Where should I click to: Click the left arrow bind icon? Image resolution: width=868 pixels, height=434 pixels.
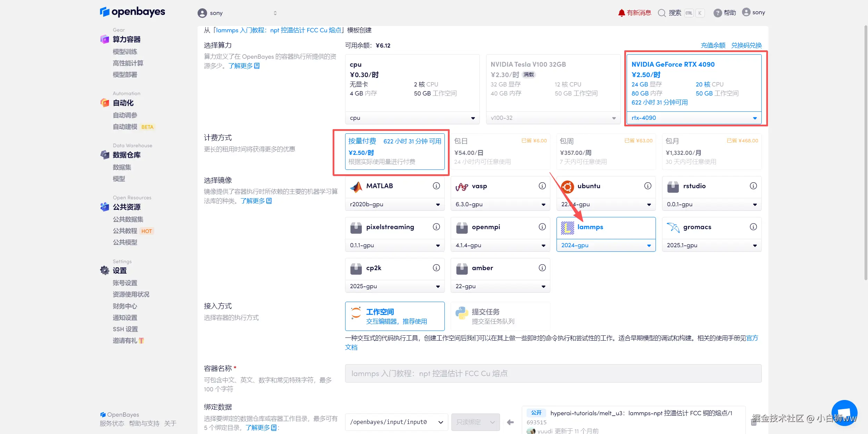click(510, 422)
